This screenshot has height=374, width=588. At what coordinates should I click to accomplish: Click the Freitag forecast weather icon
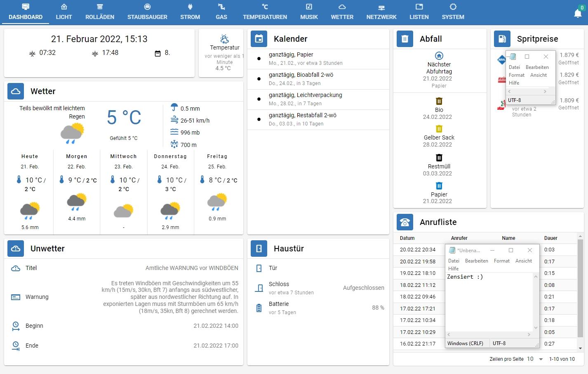coord(217,202)
